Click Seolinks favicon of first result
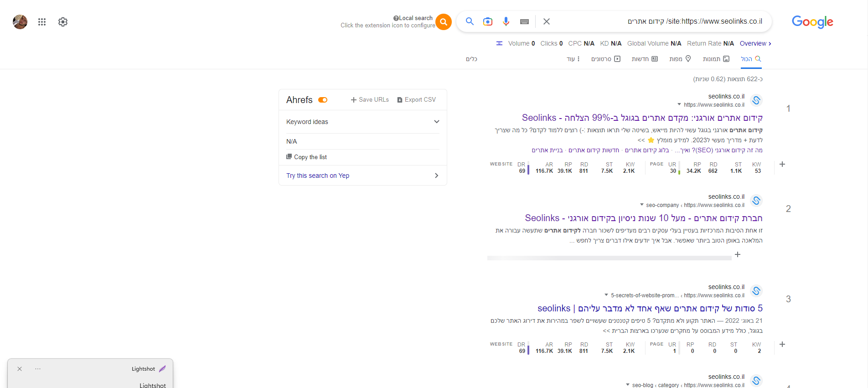Viewport: 868px width, 388px height. point(756,100)
